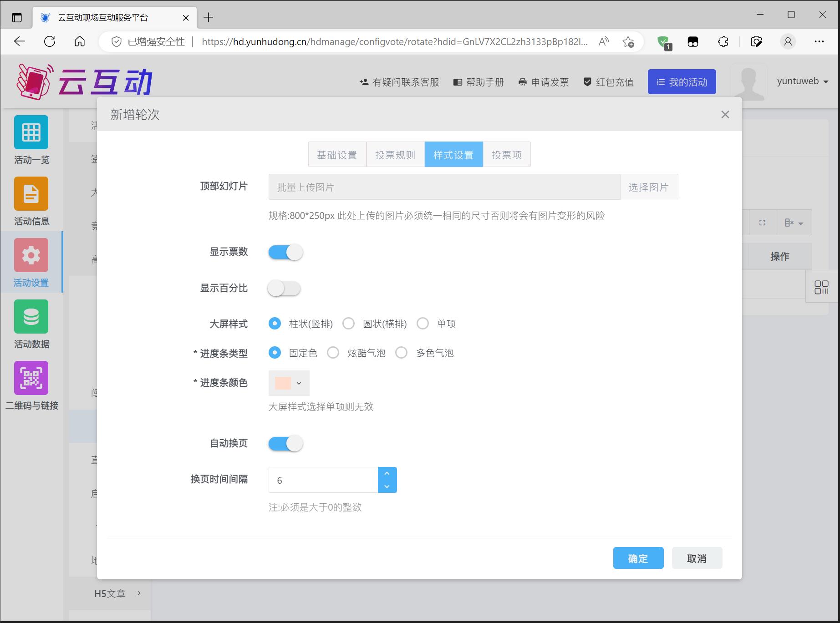The height and width of the screenshot is (623, 840).
Task: Enable the 显示百分比 switch
Action: pyautogui.click(x=284, y=289)
